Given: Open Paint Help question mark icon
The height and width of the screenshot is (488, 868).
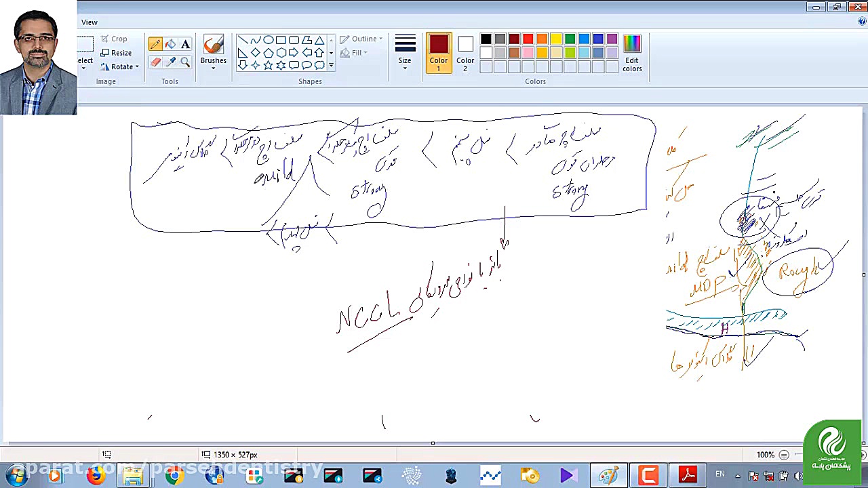Looking at the screenshot, I should point(863,22).
